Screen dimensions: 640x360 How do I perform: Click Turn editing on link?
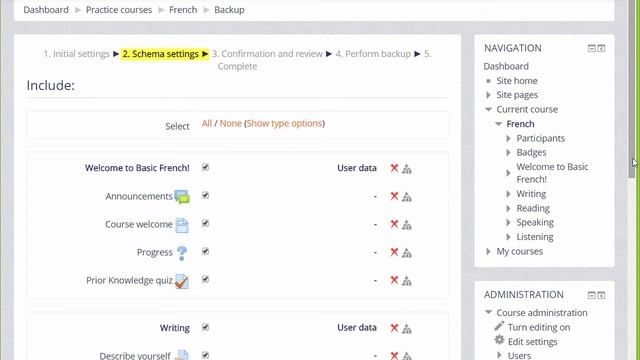point(539,327)
